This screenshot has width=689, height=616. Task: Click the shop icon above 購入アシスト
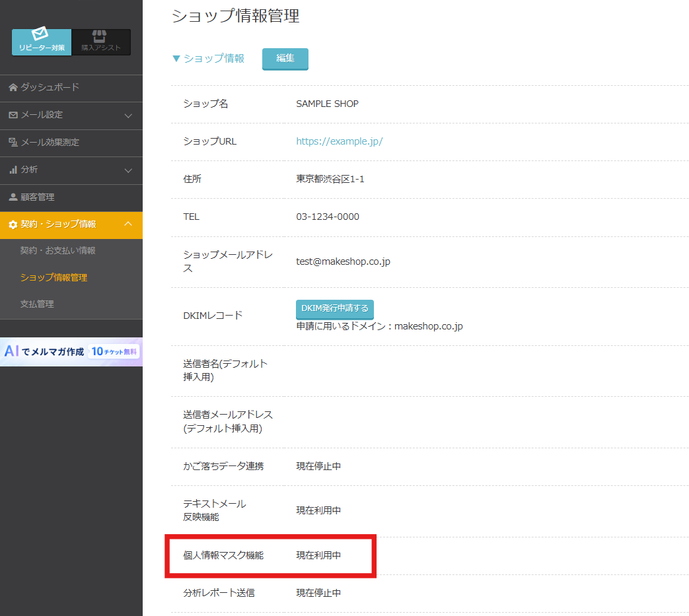99,36
